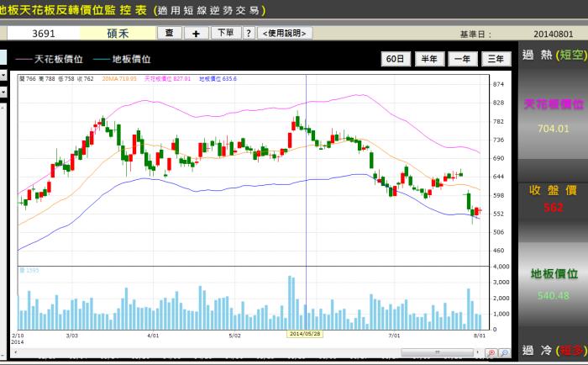Switch chart range to 60日
The width and height of the screenshot is (588, 365).
[x=396, y=59]
